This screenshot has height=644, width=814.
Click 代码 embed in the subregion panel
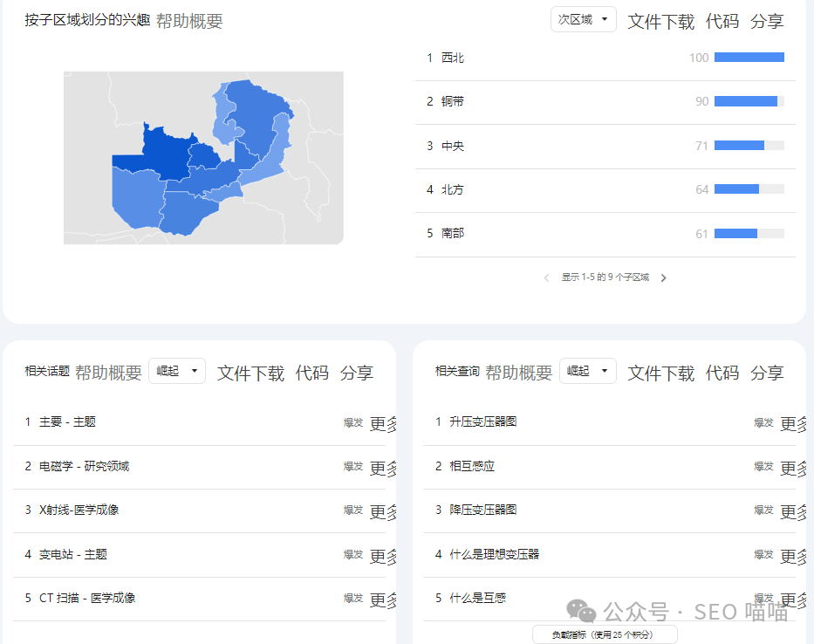pos(722,22)
